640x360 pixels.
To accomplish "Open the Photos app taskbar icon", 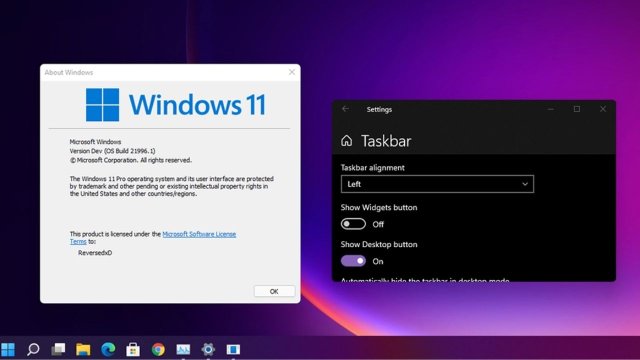I will tap(183, 349).
